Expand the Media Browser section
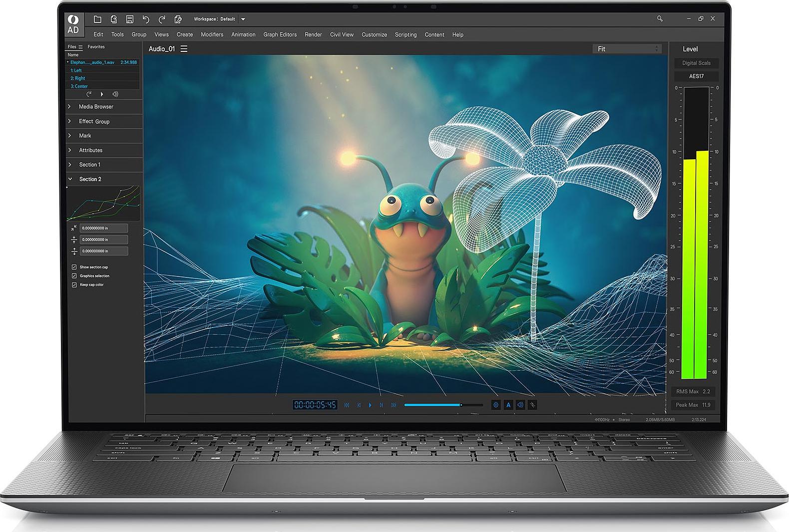The height and width of the screenshot is (532, 789). coord(96,107)
